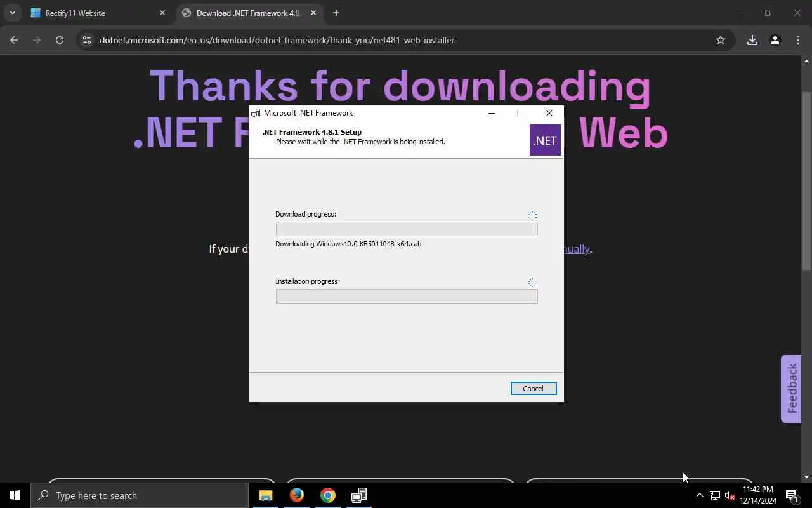Image resolution: width=812 pixels, height=508 pixels.
Task: Click the Download progress bar
Action: [x=407, y=229]
